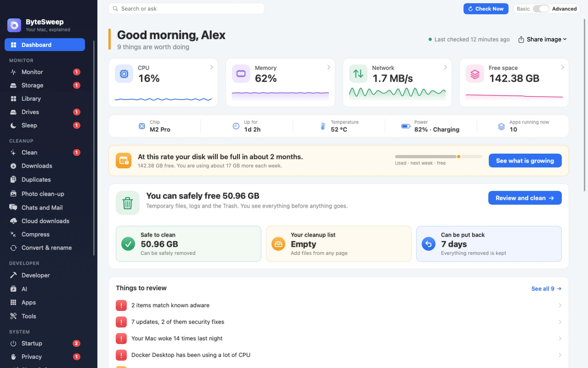The image size is (588, 368).
Task: Click the Memory icon in the stats card
Action: [x=241, y=74]
